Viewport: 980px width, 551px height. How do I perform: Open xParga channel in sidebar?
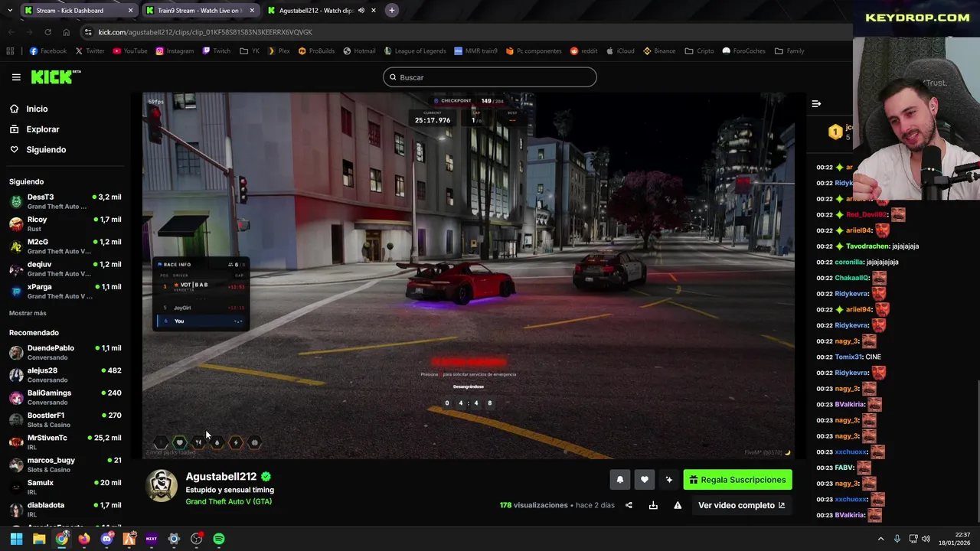(x=65, y=291)
